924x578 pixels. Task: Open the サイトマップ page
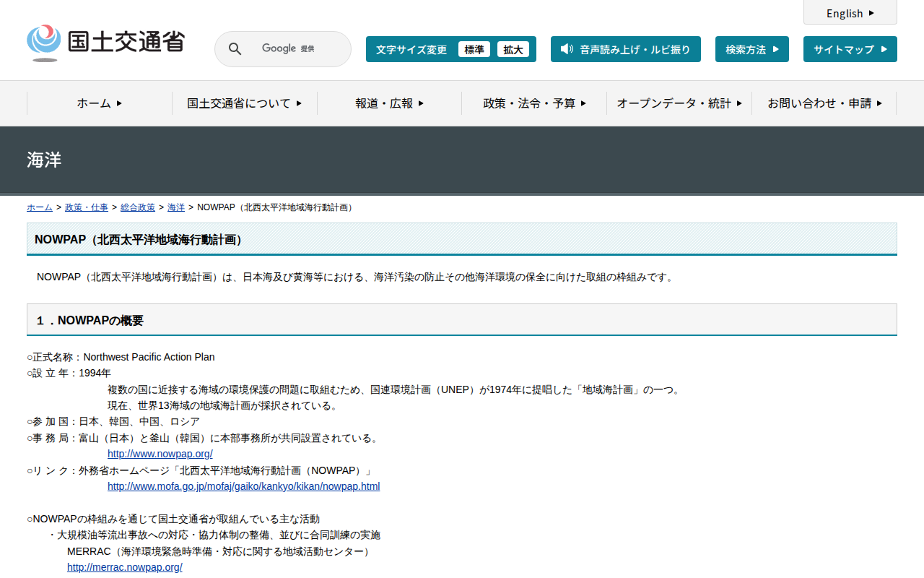[850, 49]
